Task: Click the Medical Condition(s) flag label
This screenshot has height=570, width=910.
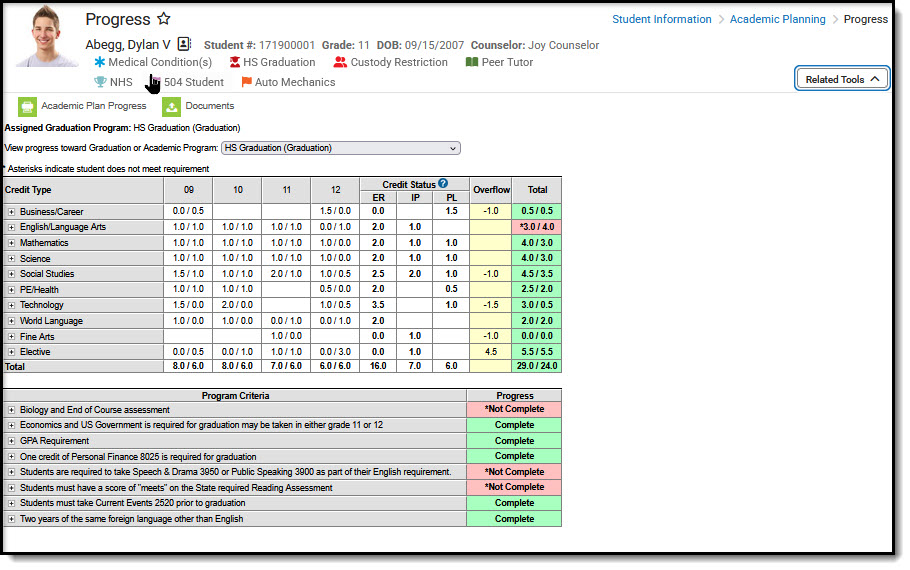Action: point(160,62)
